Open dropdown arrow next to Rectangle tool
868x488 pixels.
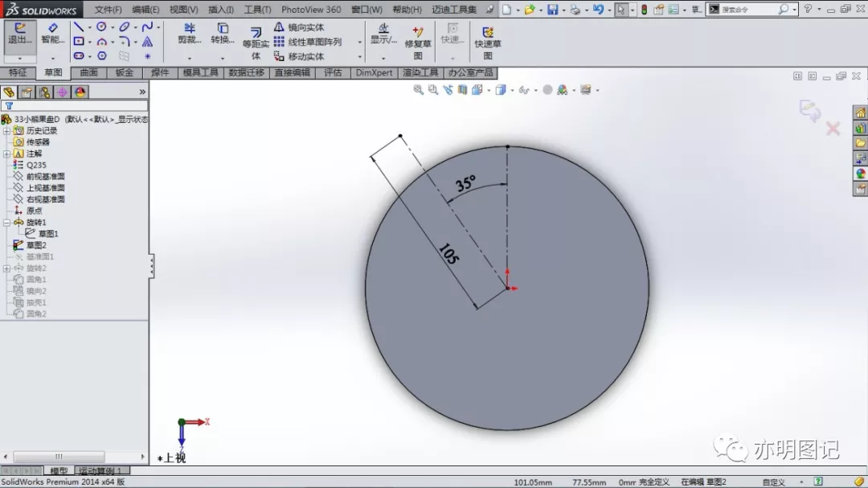click(90, 42)
